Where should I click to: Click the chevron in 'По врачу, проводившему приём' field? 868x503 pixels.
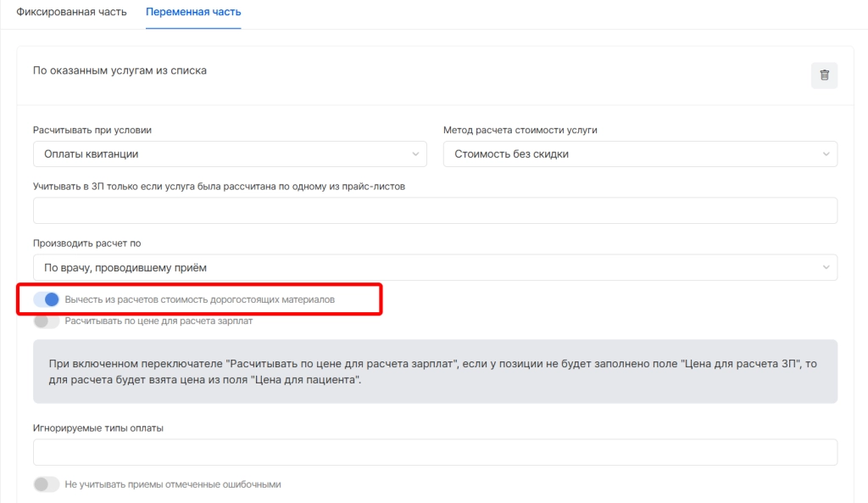click(826, 268)
